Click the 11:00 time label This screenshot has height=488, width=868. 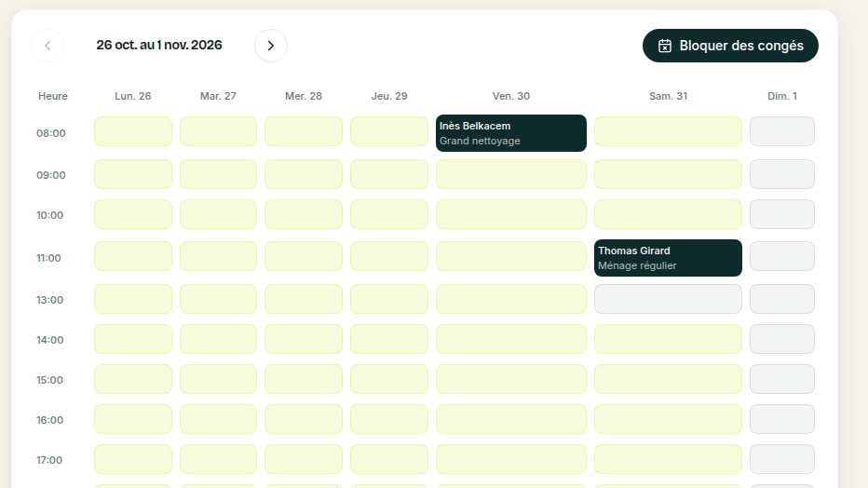pyautogui.click(x=48, y=258)
